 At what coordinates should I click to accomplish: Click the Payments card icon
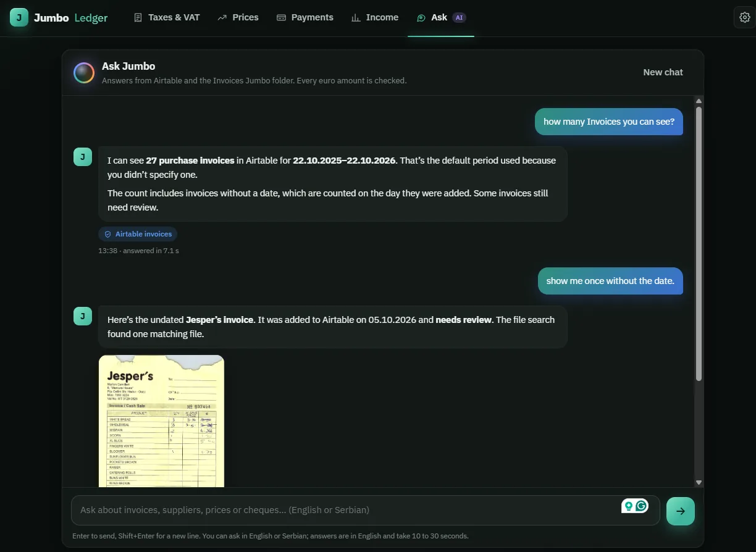(x=281, y=17)
